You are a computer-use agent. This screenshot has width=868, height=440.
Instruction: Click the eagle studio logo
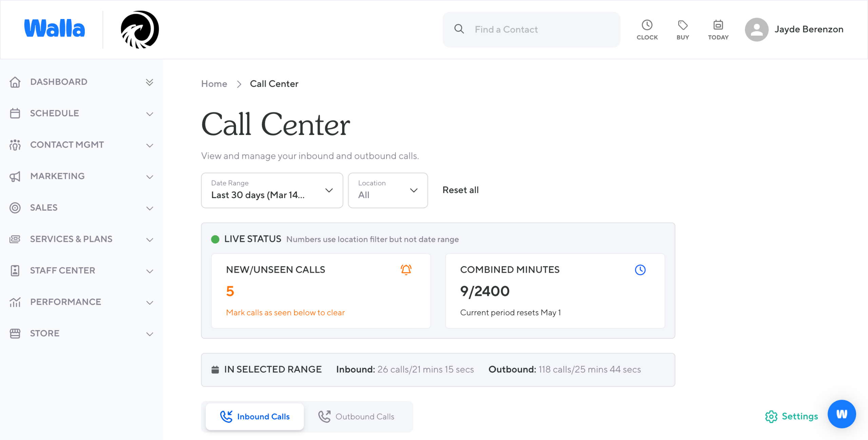[x=140, y=30]
